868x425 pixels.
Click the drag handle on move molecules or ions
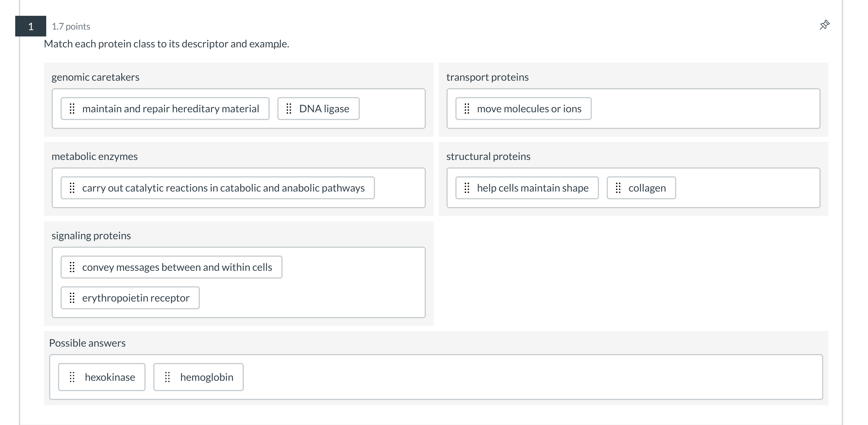coord(466,109)
